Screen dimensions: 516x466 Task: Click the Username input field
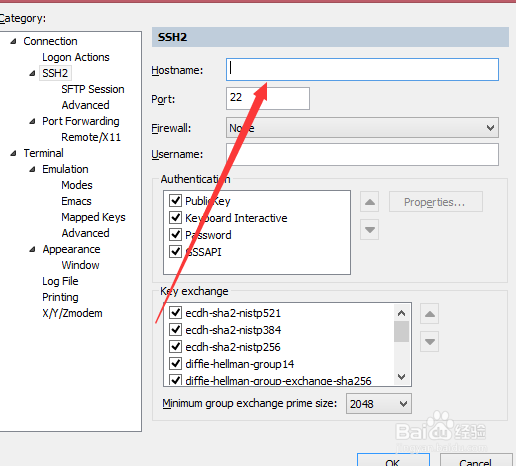coord(362,154)
